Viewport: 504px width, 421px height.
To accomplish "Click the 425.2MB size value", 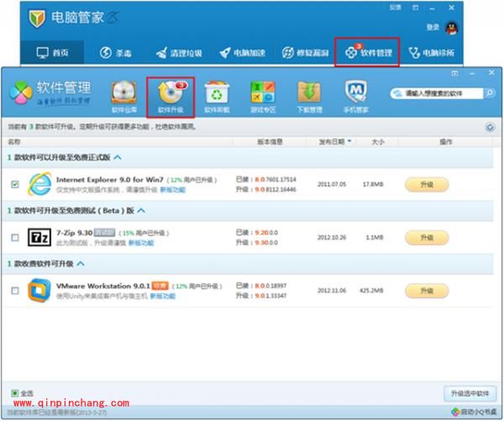I will tap(371, 291).
